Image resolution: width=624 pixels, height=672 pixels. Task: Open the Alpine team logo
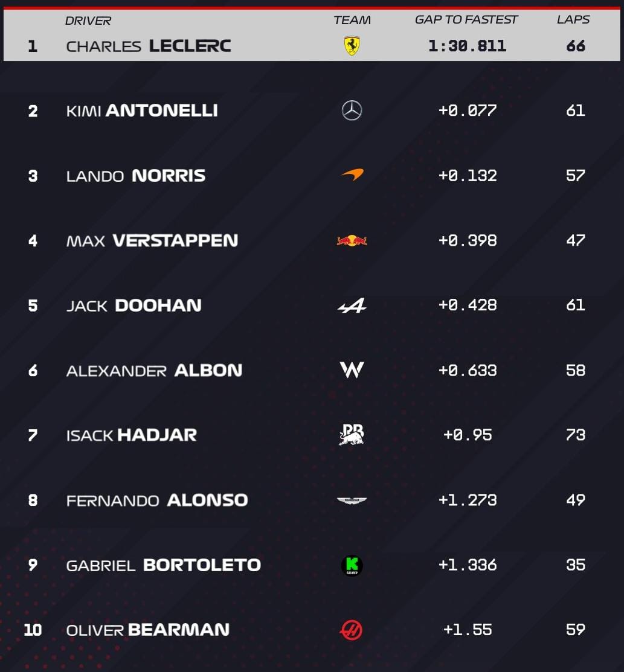[x=352, y=306]
